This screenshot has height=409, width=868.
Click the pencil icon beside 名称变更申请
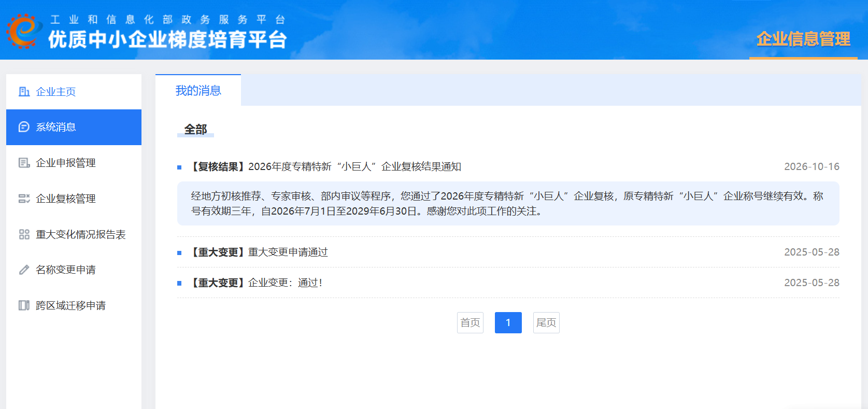point(24,270)
